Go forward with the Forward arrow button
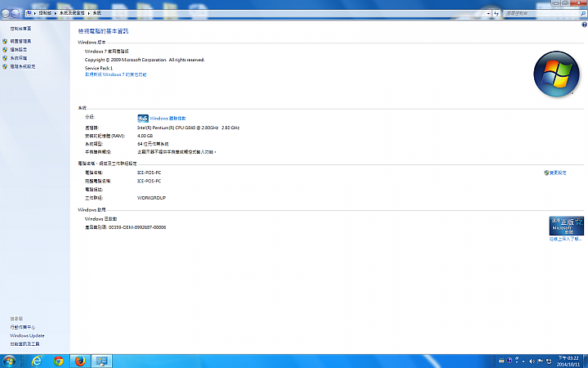Viewport: 588px width, 368px height. point(15,14)
